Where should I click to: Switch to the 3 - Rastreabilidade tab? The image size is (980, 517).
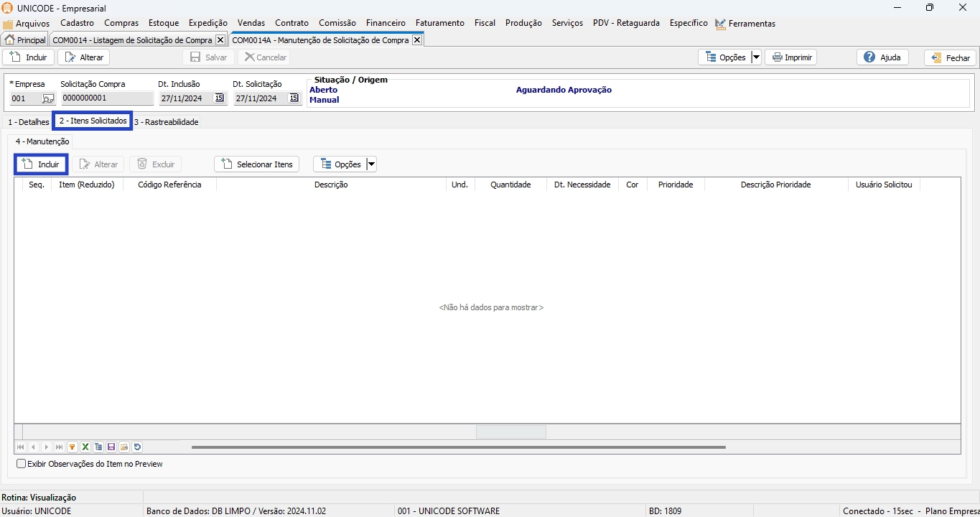click(x=166, y=122)
